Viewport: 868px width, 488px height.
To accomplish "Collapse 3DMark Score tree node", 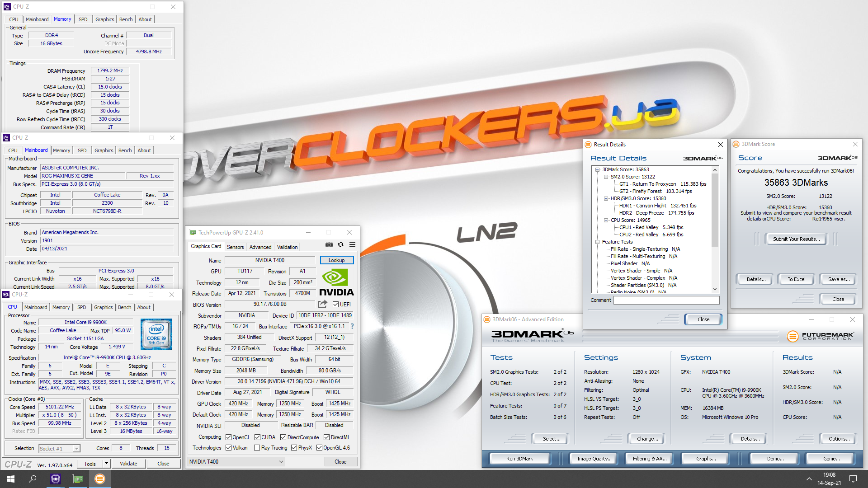I will pos(597,170).
